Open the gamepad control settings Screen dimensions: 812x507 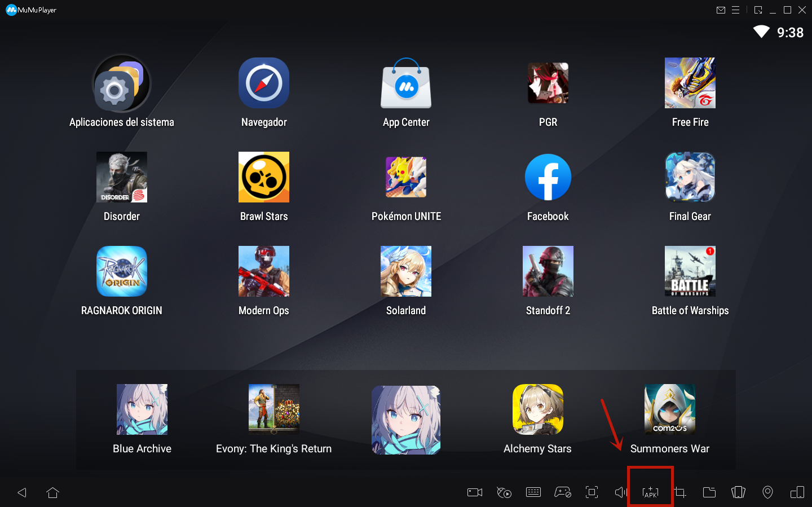tap(563, 492)
